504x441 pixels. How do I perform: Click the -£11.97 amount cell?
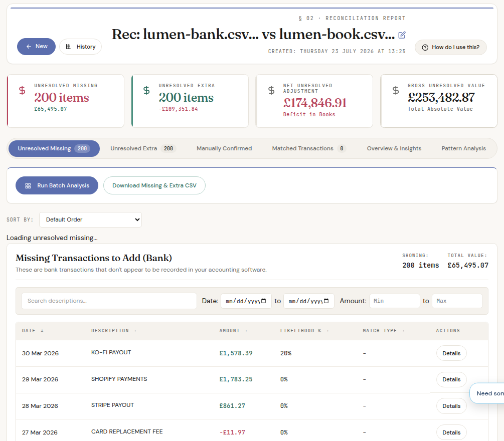pyautogui.click(x=232, y=432)
